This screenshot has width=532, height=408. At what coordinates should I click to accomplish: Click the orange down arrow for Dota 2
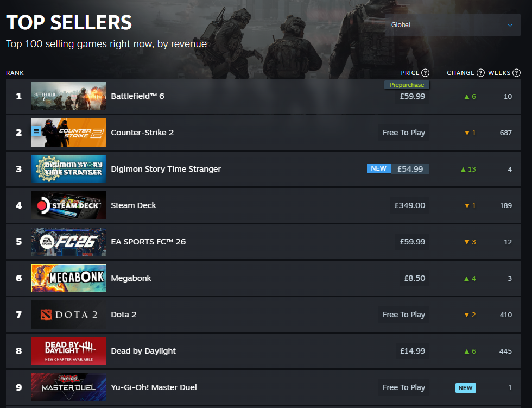click(x=467, y=315)
